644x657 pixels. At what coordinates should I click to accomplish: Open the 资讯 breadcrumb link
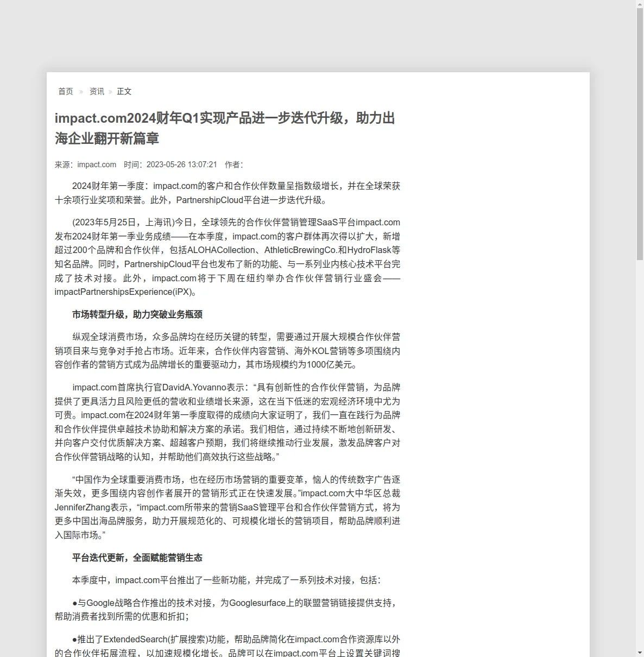pos(97,91)
